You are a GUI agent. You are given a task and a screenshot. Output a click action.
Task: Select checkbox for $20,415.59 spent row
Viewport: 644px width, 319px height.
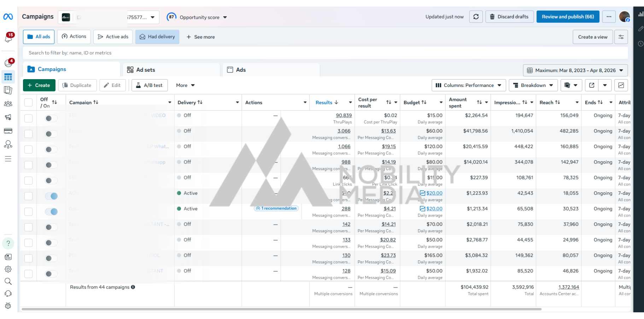(x=28, y=149)
